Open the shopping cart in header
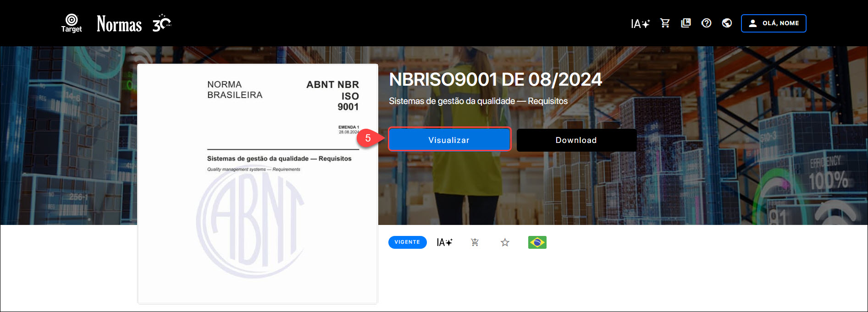868x312 pixels. [665, 23]
